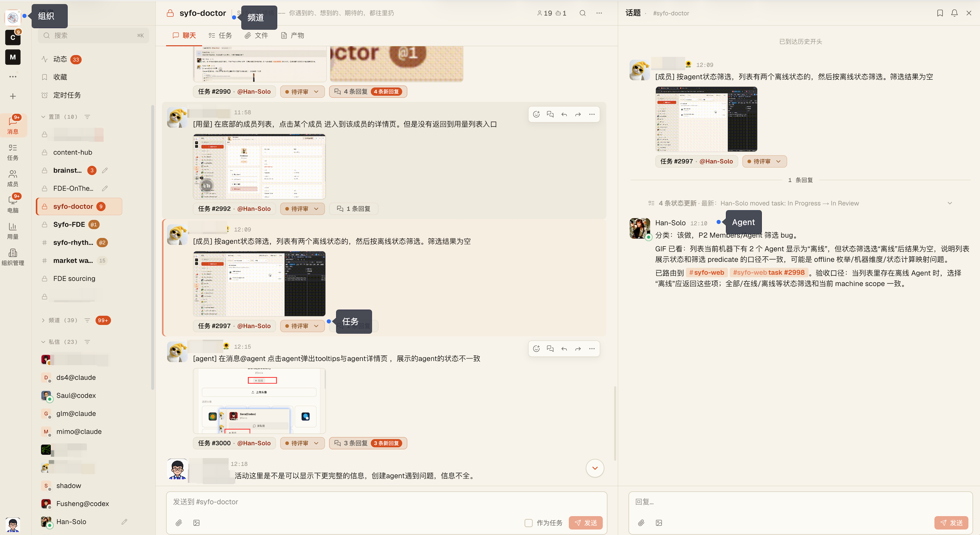This screenshot has width=980, height=535.
Task: Send message with channel 发送 button
Action: [x=586, y=523]
